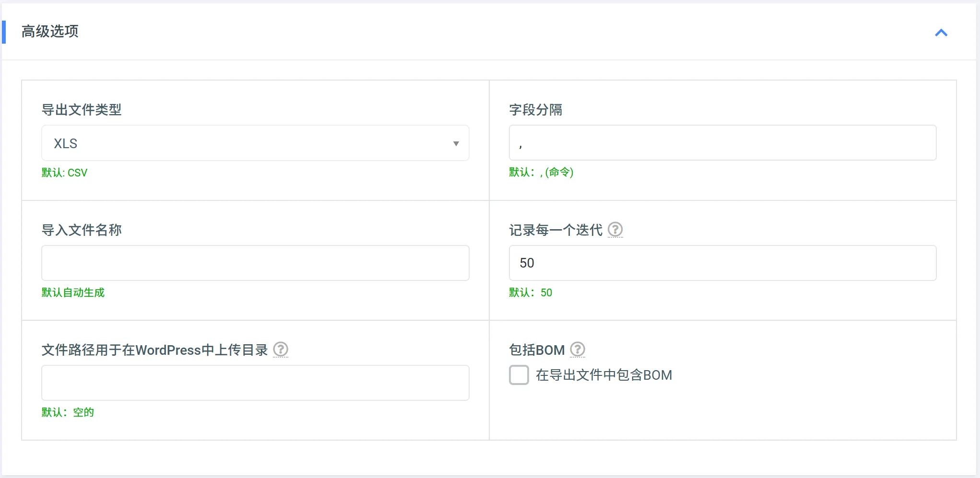
Task: Click the 记录每一个迭代 label text
Action: (x=555, y=230)
